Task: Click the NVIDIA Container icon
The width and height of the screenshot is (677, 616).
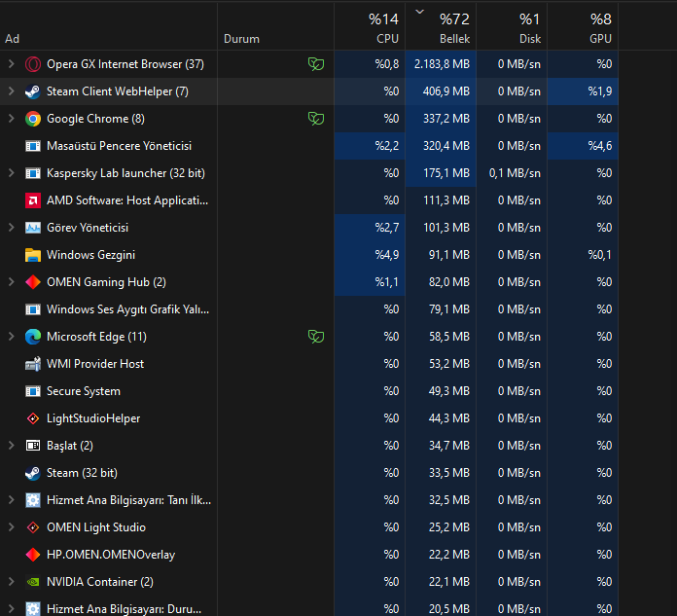Action: coord(33,581)
